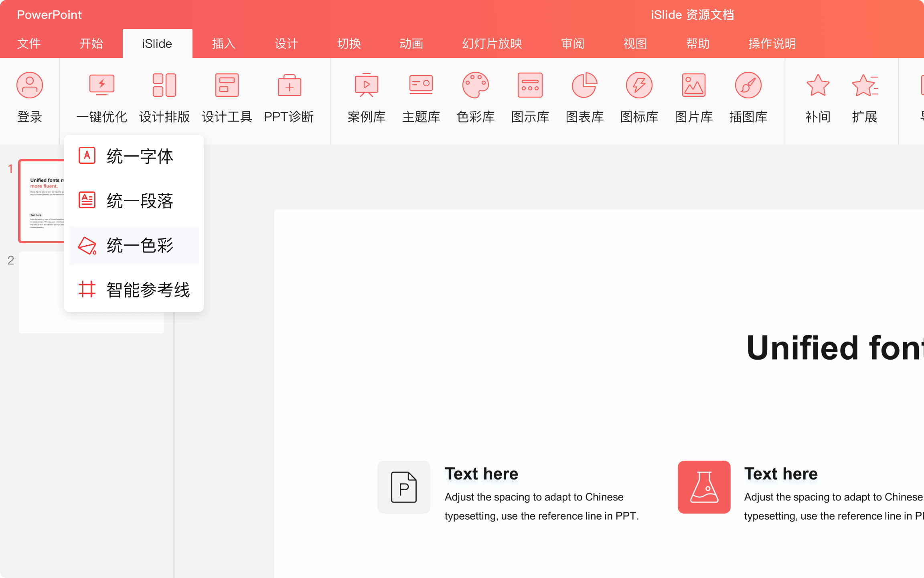Select 统一段落 from the optimization menu

[x=134, y=201]
